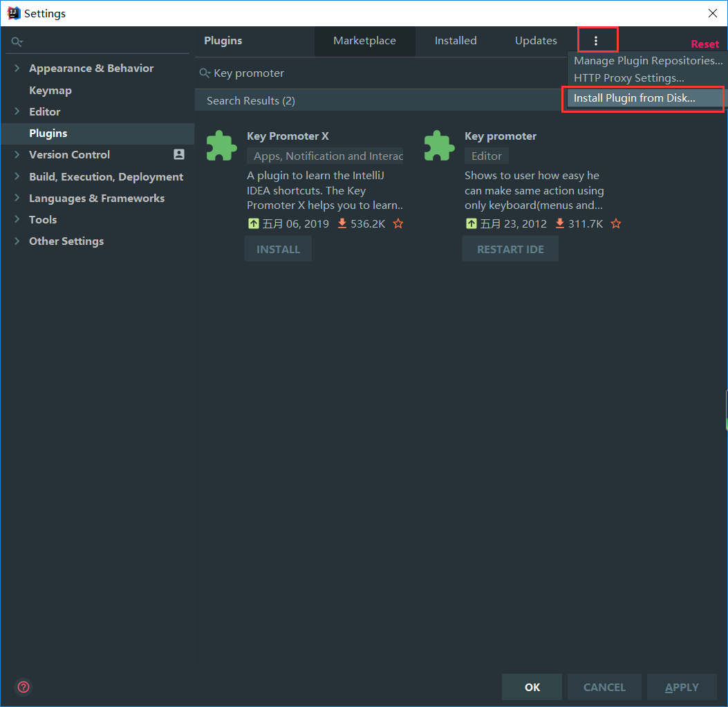Click the Key Promoter X description text

[324, 190]
